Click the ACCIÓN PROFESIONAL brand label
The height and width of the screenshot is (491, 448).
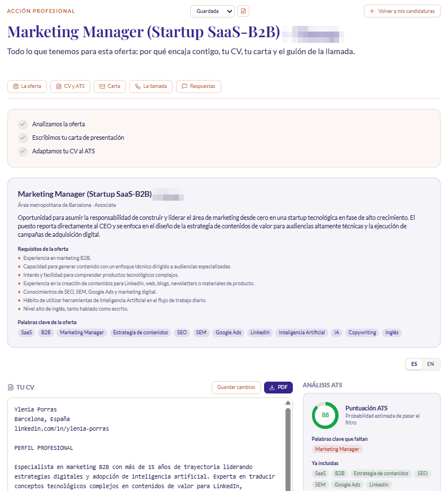click(x=41, y=11)
